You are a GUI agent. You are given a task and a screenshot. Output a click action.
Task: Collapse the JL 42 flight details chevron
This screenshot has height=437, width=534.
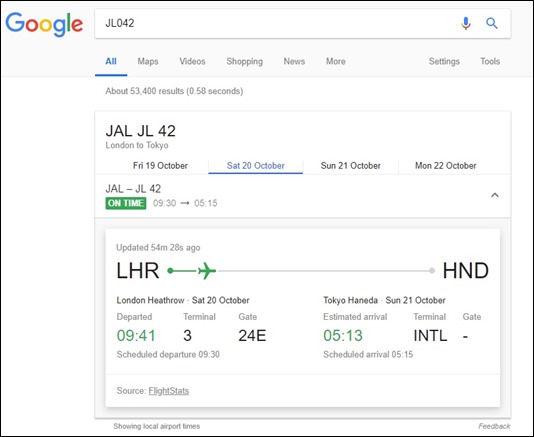pyautogui.click(x=494, y=195)
